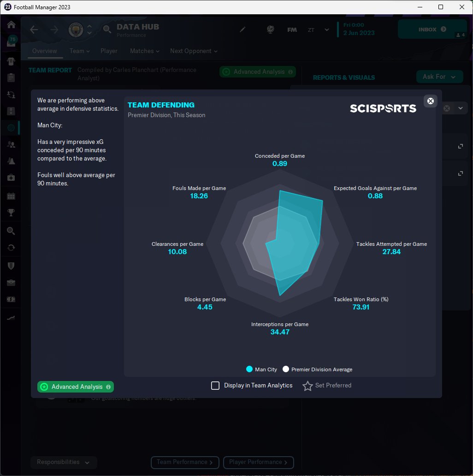Click the Tackles Won Ratio value 73.91
473x476 pixels.
tap(361, 307)
